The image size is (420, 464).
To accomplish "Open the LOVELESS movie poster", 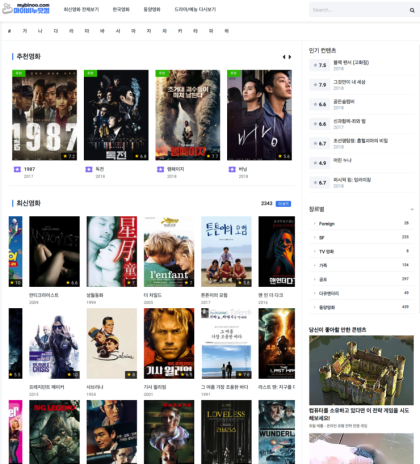I will click(x=226, y=432).
